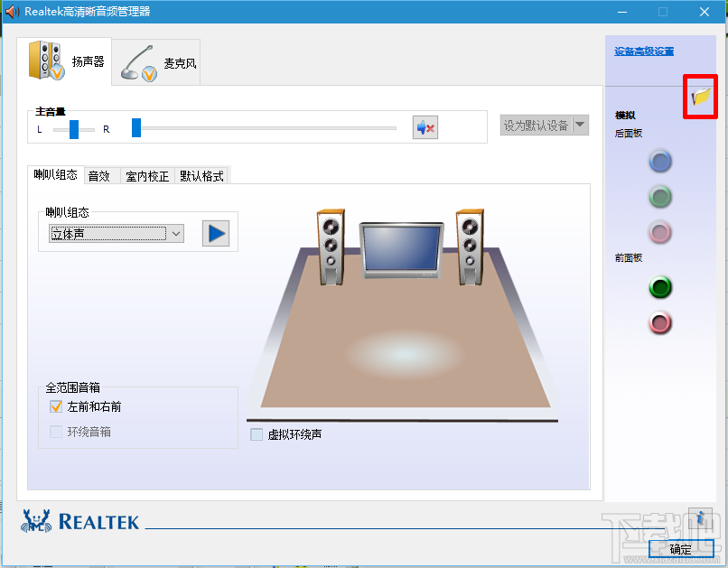The image size is (728, 568).
Task: Open the information icon near bottom right
Action: pyautogui.click(x=702, y=517)
